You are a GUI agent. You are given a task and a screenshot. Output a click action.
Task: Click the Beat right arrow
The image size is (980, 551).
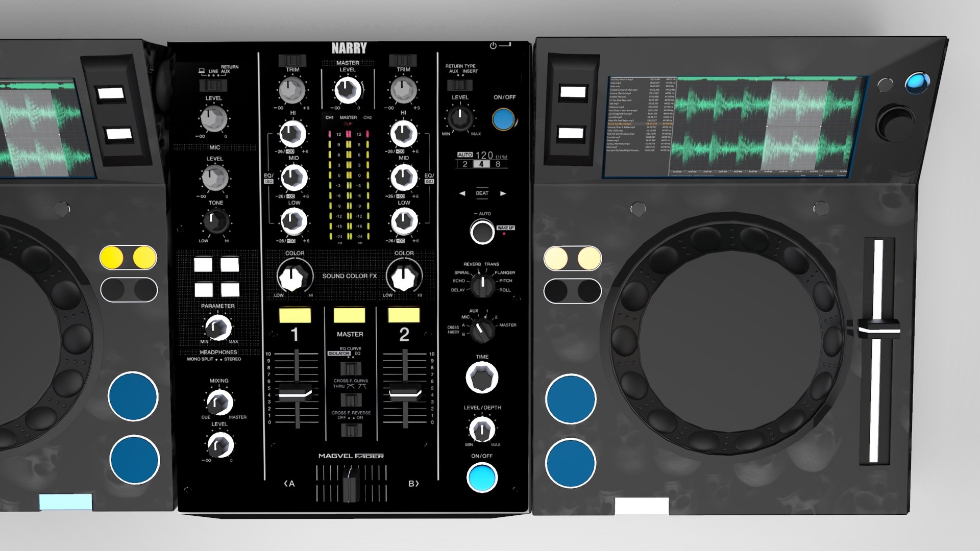503,193
